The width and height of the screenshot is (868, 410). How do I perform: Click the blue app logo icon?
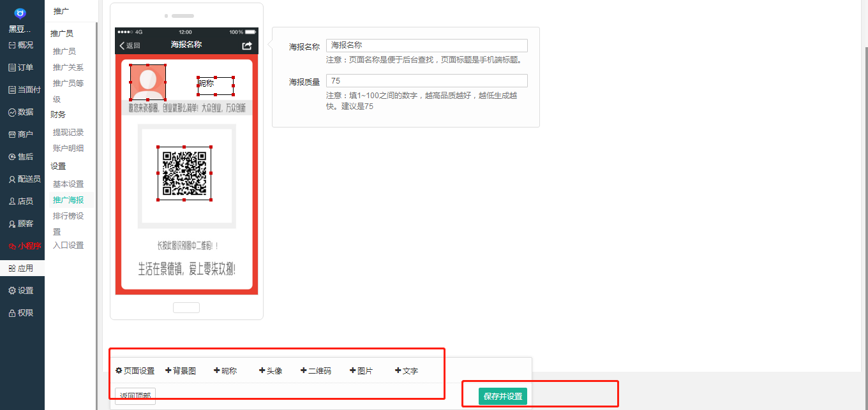(x=20, y=13)
